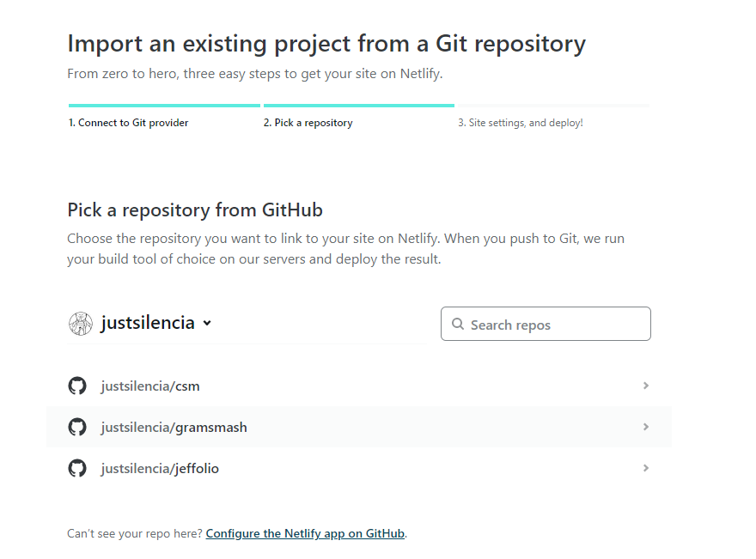756x559 pixels.
Task: Click the right arrow on the csm row
Action: pos(646,386)
